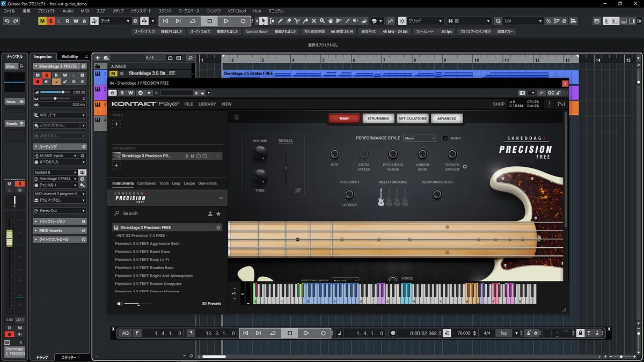
Task: Switch to the STRUMMING tab in Shreddage
Action: (378, 119)
